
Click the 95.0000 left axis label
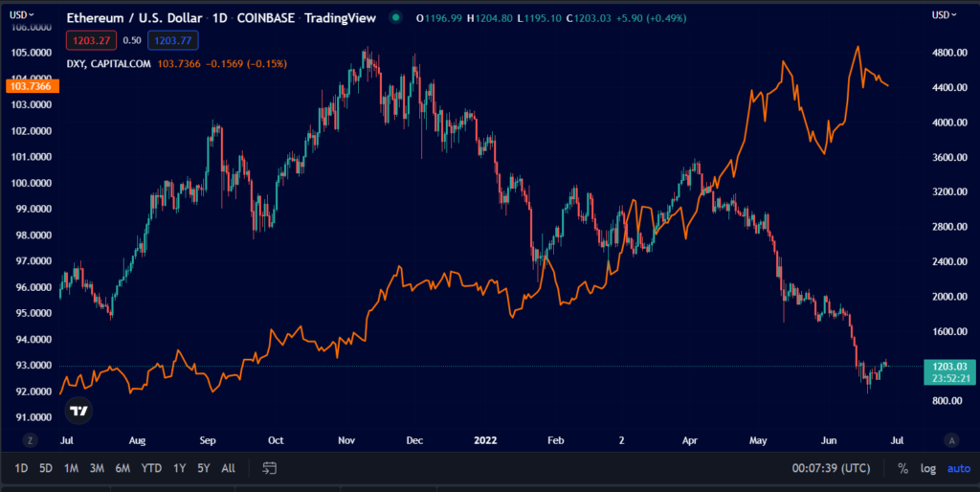coord(32,314)
